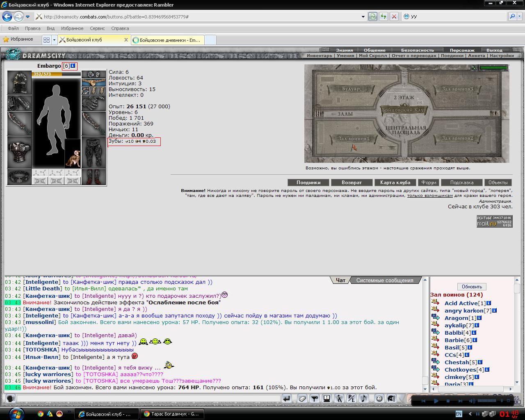Click the earrings equipment slot

[94, 75]
